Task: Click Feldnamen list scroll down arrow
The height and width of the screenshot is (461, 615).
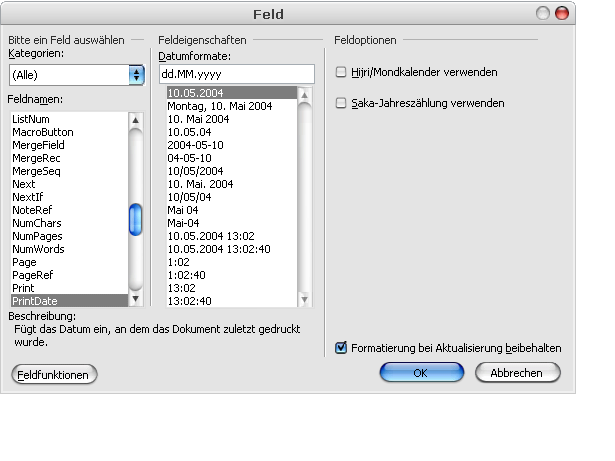Action: pos(135,299)
